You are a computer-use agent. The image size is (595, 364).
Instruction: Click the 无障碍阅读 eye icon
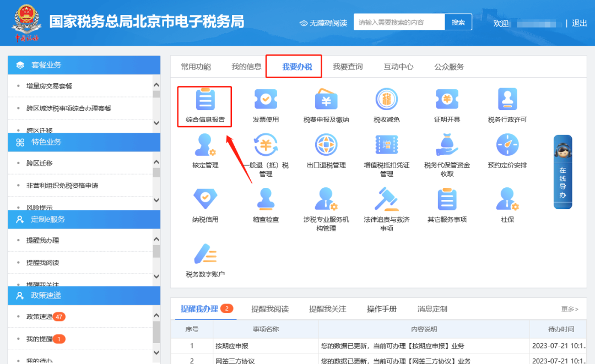303,23
